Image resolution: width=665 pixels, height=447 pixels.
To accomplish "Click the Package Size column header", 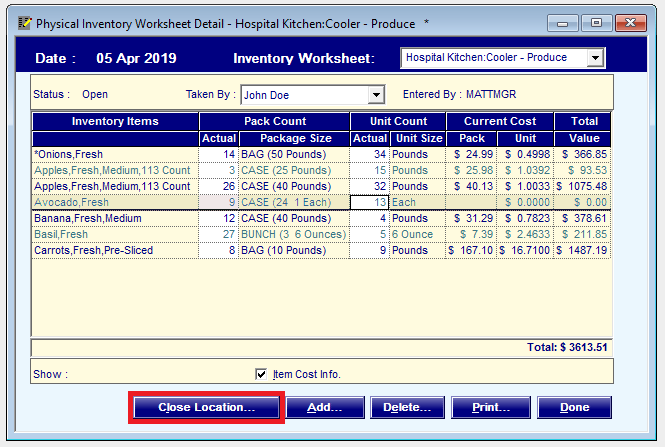I will click(x=294, y=138).
